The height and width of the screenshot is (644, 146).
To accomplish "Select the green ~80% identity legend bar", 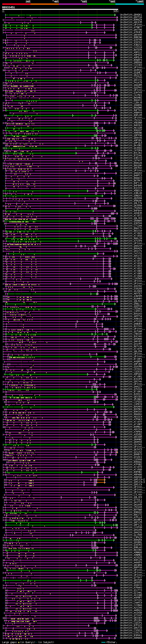I will 101,4.
